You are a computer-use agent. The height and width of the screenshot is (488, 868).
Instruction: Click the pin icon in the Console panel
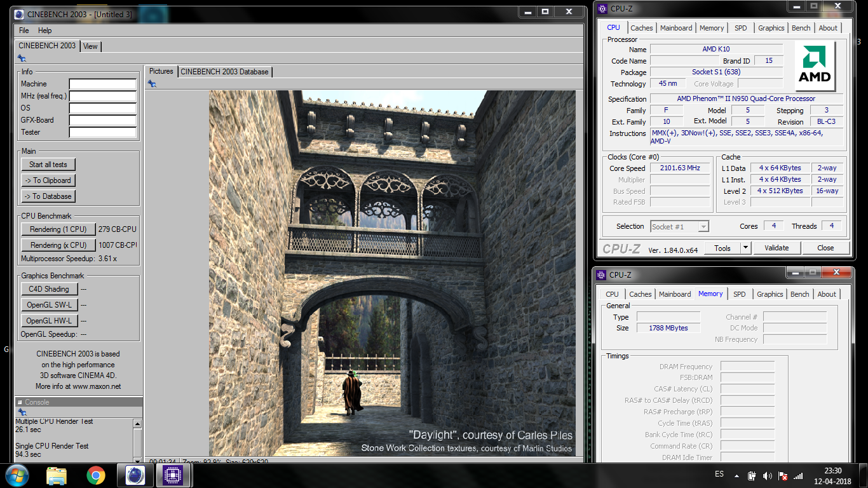[x=22, y=412]
